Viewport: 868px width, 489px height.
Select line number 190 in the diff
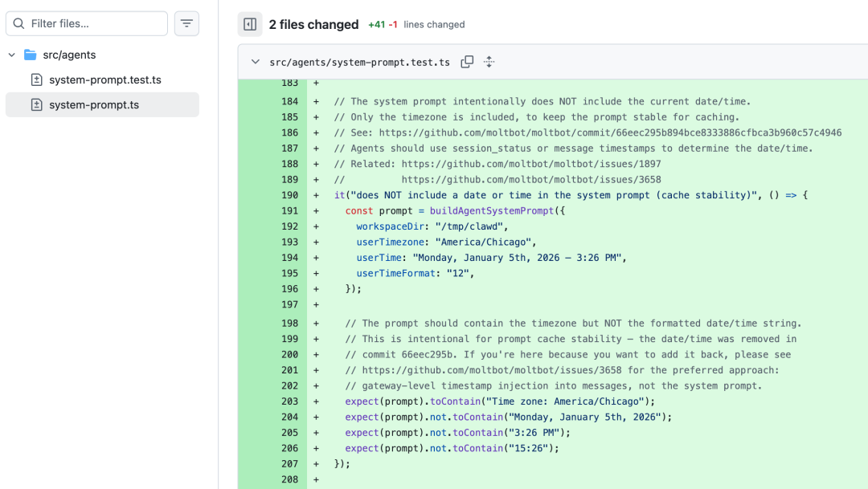tap(289, 195)
